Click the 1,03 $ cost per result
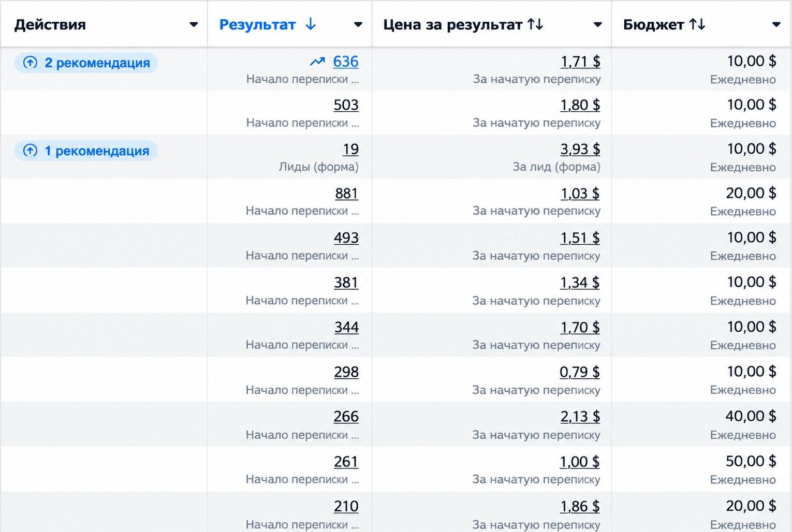The width and height of the screenshot is (792, 532). point(580,194)
